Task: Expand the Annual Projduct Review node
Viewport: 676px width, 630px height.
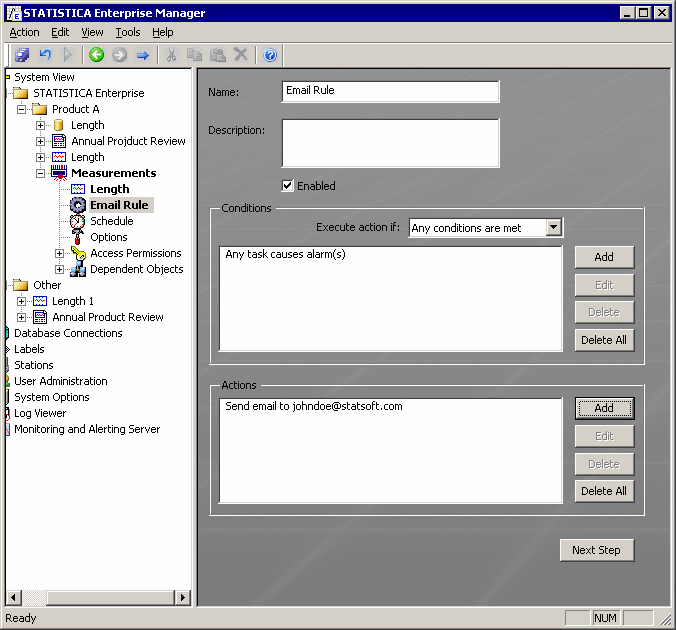Action: [x=40, y=141]
